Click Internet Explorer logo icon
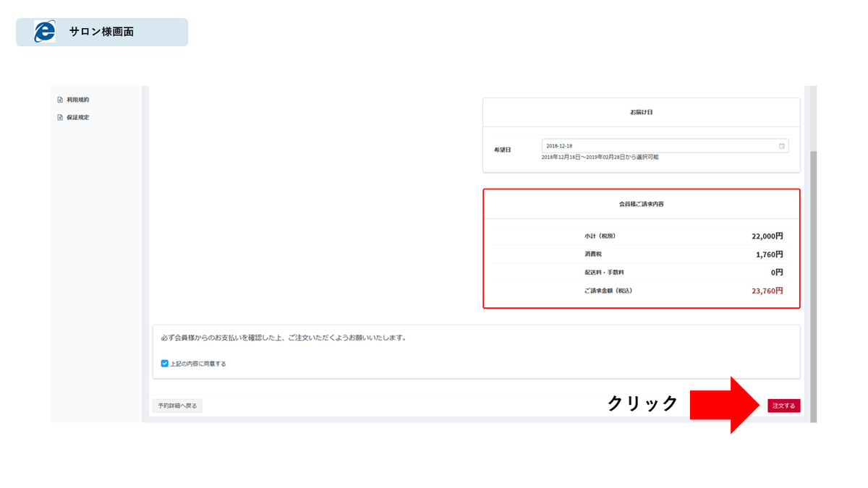 (44, 32)
